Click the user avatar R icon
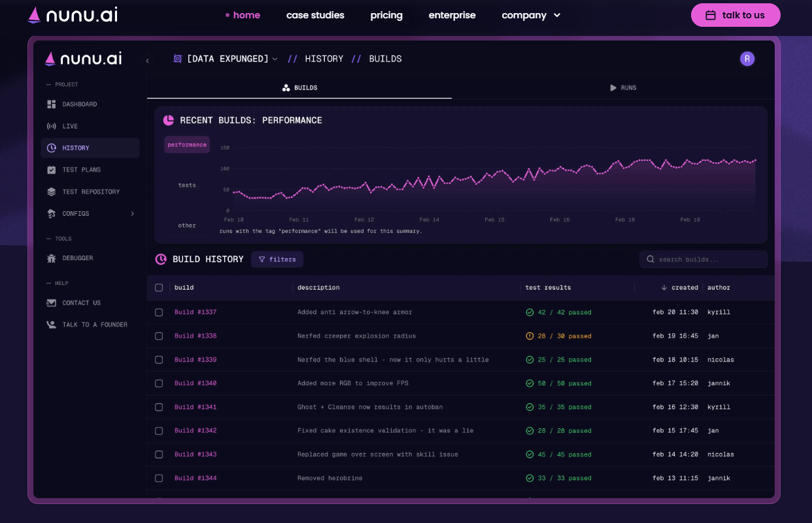This screenshot has height=523, width=812. tap(747, 59)
